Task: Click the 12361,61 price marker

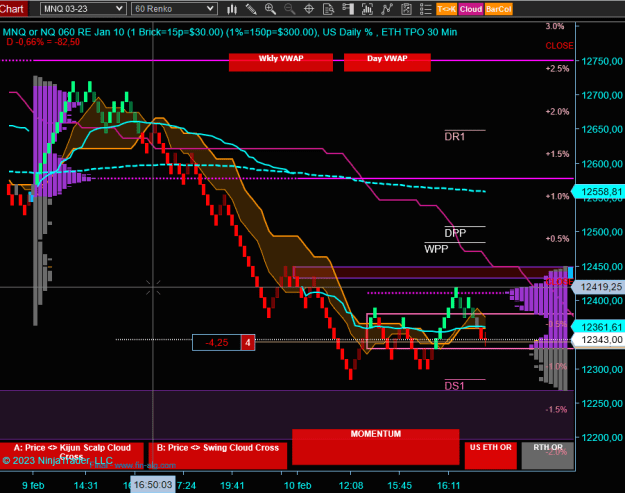Action: pos(598,327)
